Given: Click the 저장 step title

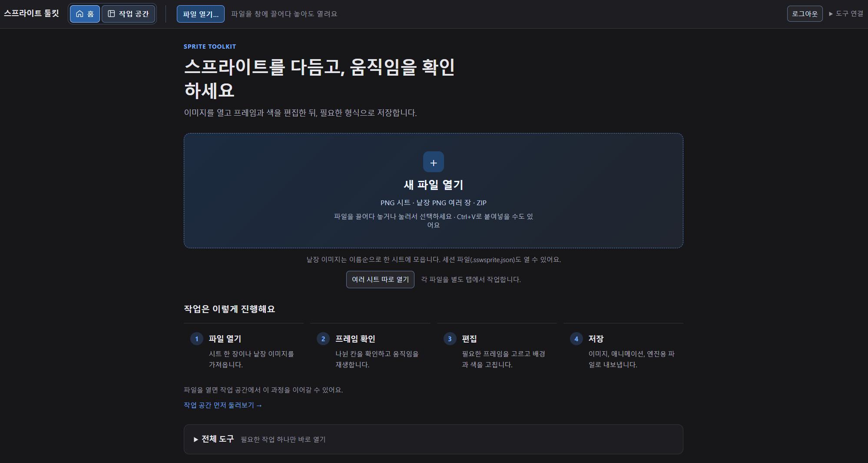Looking at the screenshot, I should tap(596, 339).
